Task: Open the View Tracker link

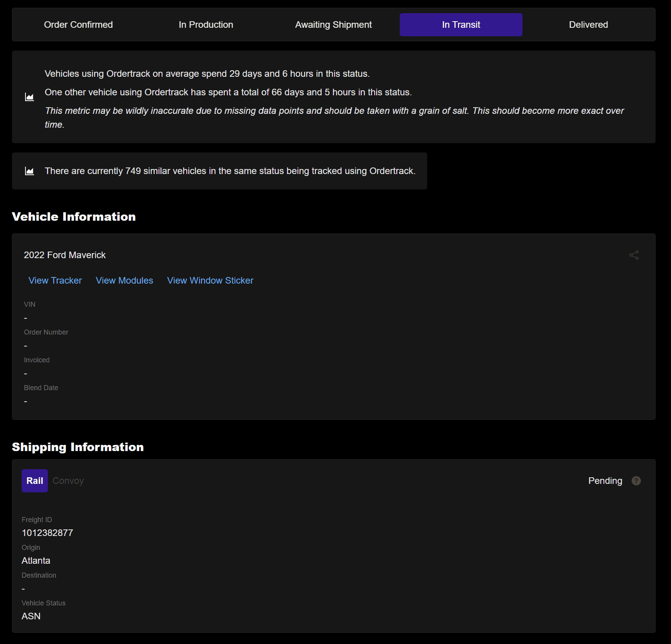Action: click(x=55, y=281)
